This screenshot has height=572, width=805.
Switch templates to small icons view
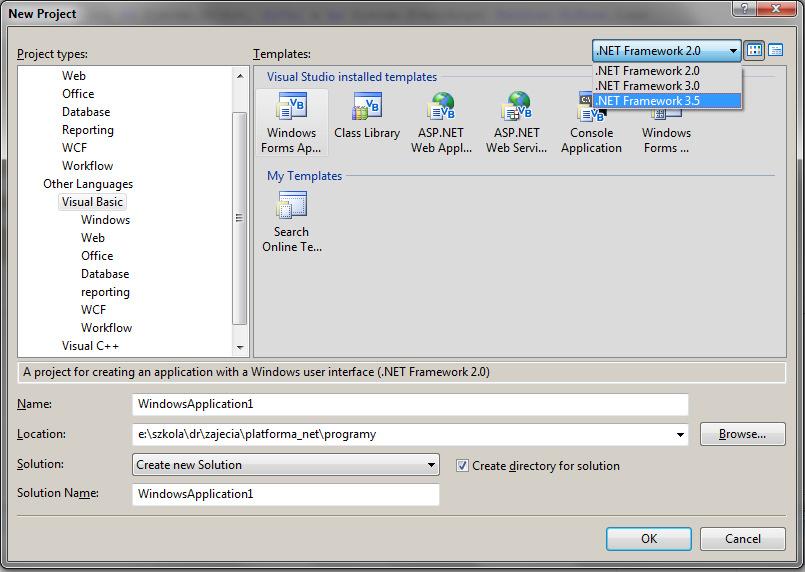[x=775, y=50]
